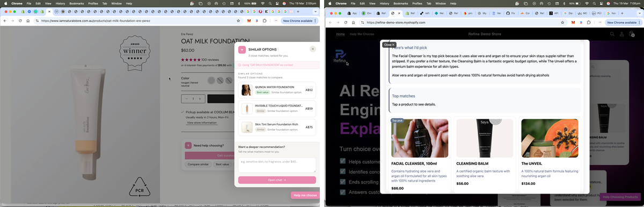Image resolution: width=644 pixels, height=207 pixels.
Task: Switch to the API tab in right Chrome
Action: (553, 13)
